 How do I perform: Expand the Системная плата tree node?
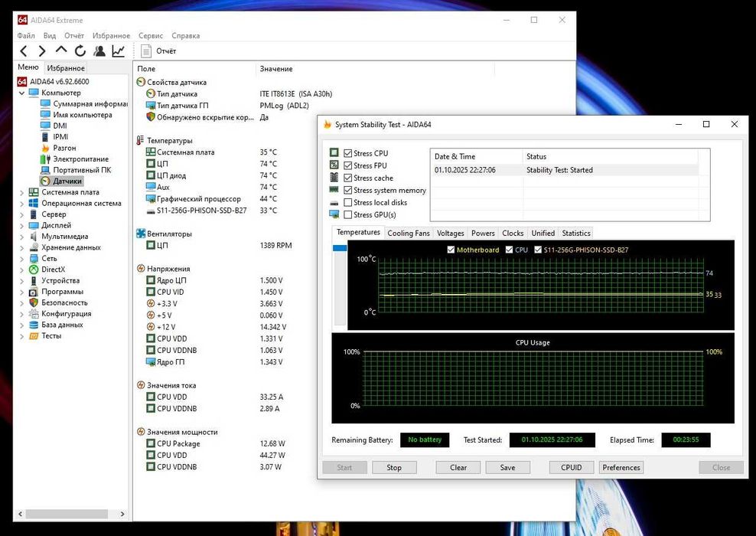tap(21, 192)
